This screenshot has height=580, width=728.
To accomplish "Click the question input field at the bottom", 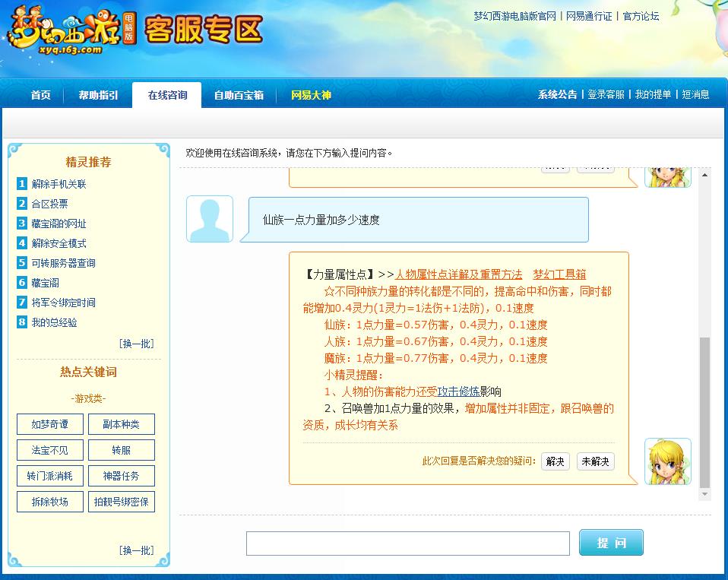I will [408, 543].
